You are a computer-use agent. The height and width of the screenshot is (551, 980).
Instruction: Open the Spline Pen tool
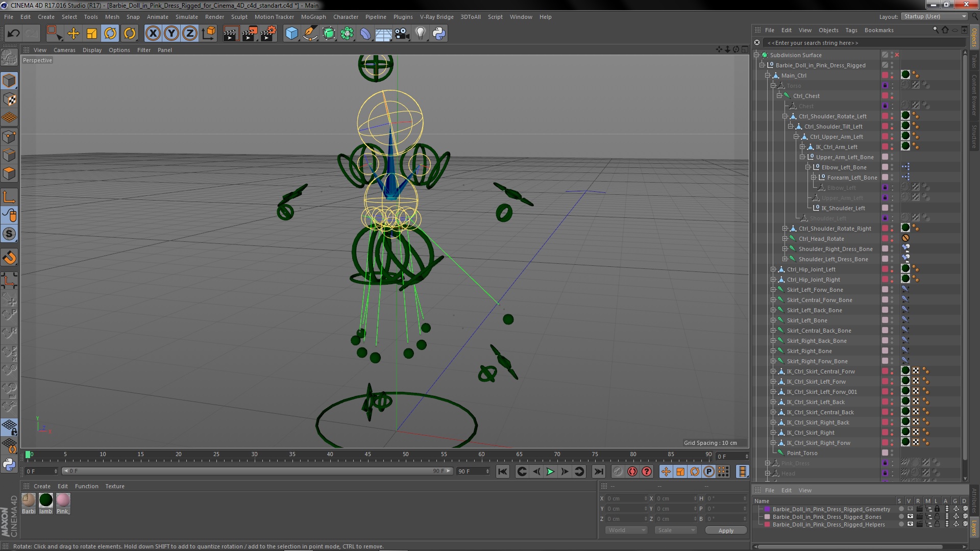pyautogui.click(x=310, y=34)
